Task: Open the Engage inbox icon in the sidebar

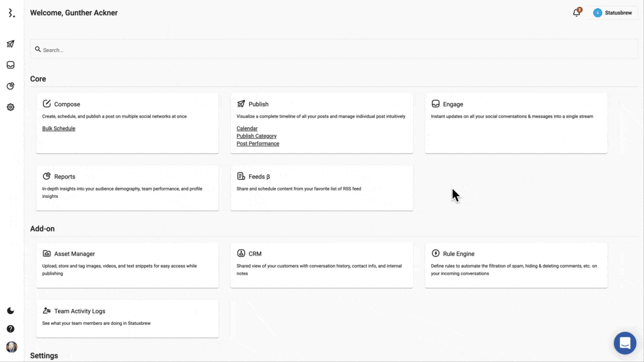Action: pyautogui.click(x=11, y=65)
